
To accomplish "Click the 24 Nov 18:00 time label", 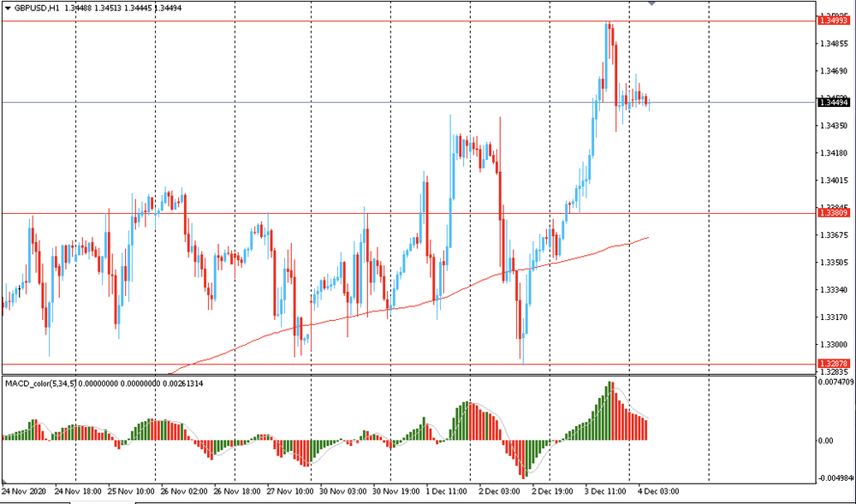I will (76, 490).
